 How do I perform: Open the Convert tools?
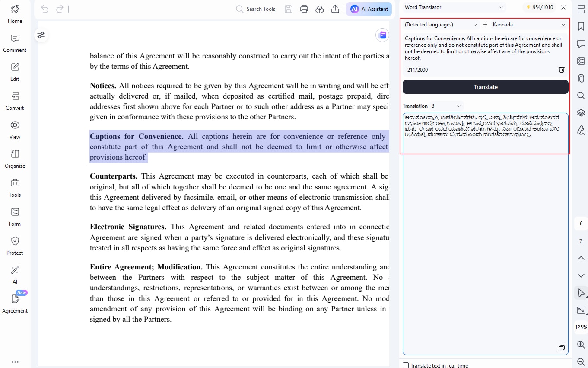click(15, 101)
